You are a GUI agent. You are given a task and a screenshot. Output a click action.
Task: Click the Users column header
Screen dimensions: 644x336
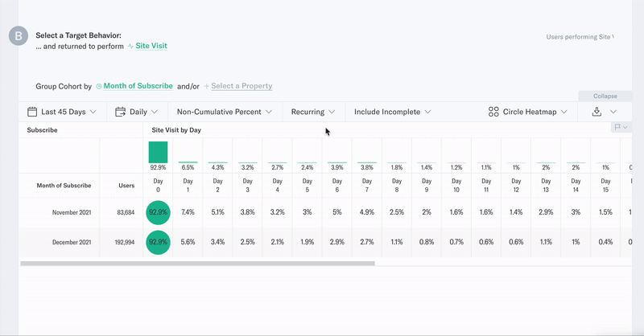click(x=126, y=186)
